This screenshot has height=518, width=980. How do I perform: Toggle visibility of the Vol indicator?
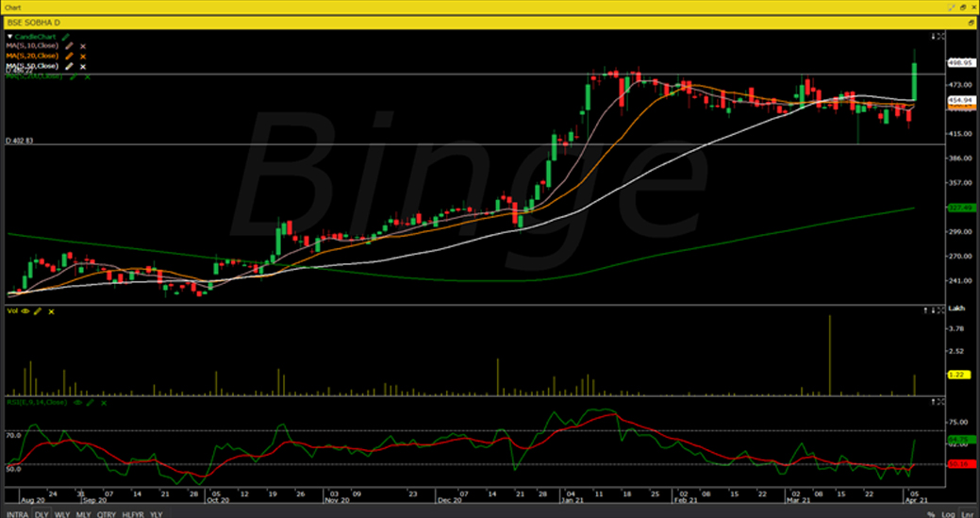pos(26,310)
